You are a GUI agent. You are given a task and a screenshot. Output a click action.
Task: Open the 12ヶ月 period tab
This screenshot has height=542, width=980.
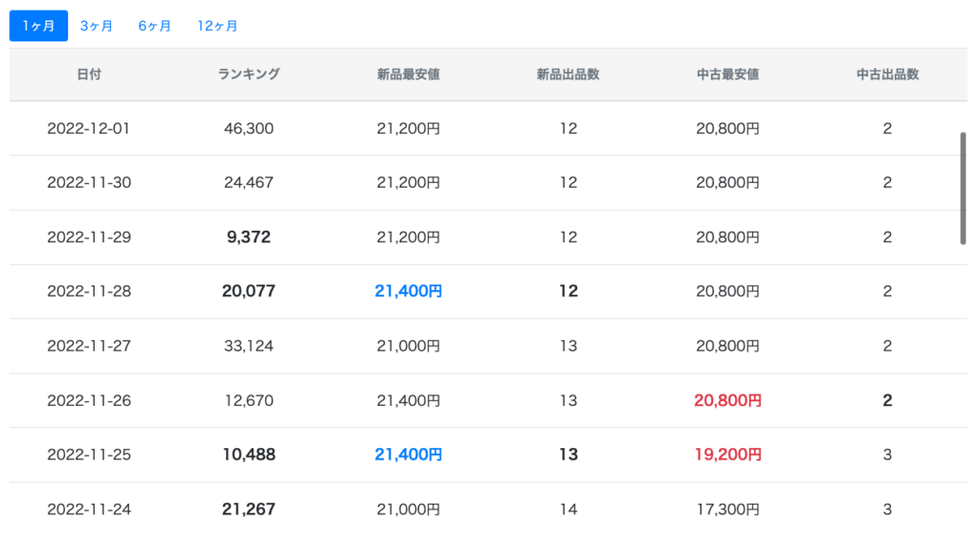tap(217, 26)
